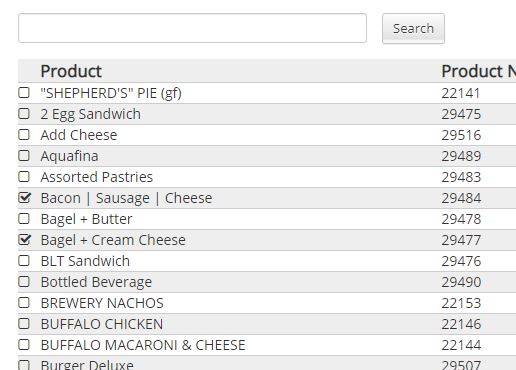Click product number 22153
The image size is (516, 370).
tap(461, 303)
